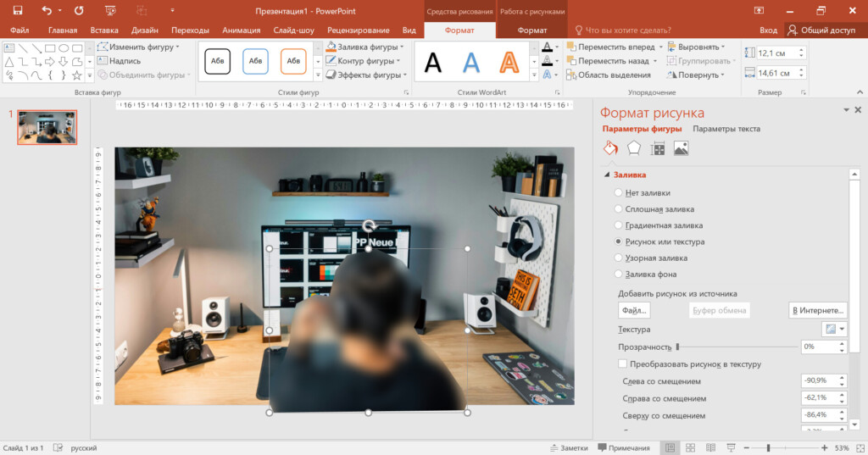The width and height of the screenshot is (868, 455).
Task: Select the oval shape in the shapes gallery
Action: (x=64, y=47)
